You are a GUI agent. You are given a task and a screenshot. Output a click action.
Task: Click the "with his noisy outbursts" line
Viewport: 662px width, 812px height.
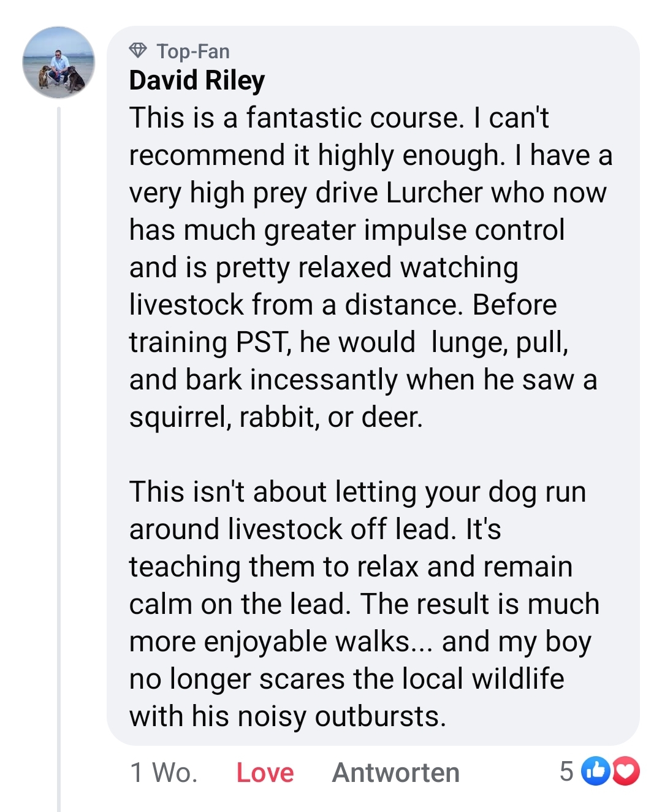(x=287, y=716)
